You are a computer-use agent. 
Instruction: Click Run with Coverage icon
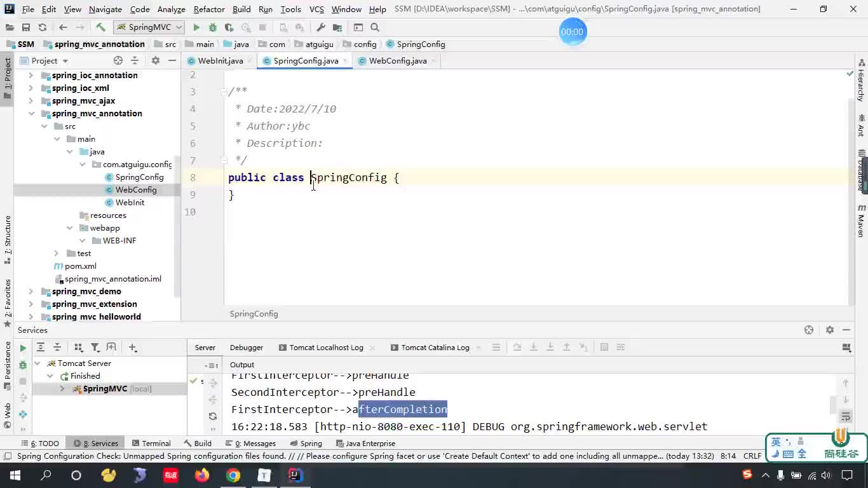(x=229, y=27)
